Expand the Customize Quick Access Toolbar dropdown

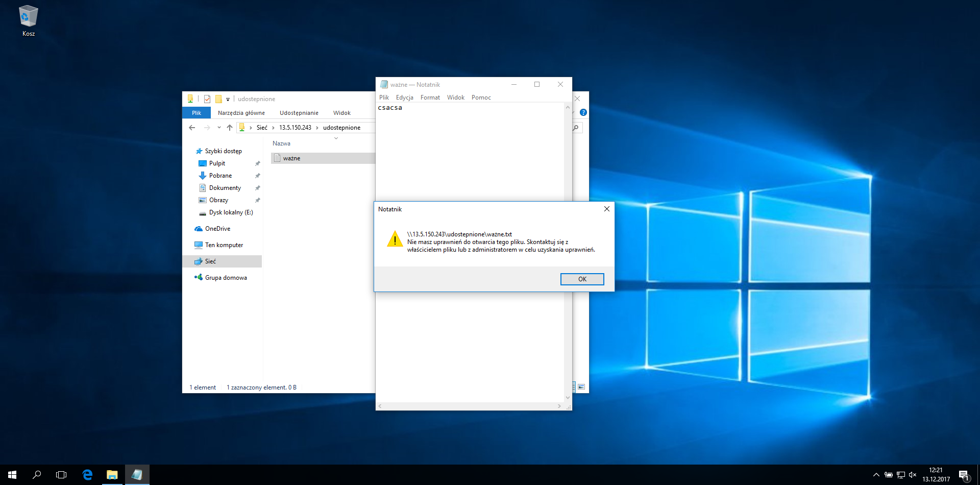point(228,100)
